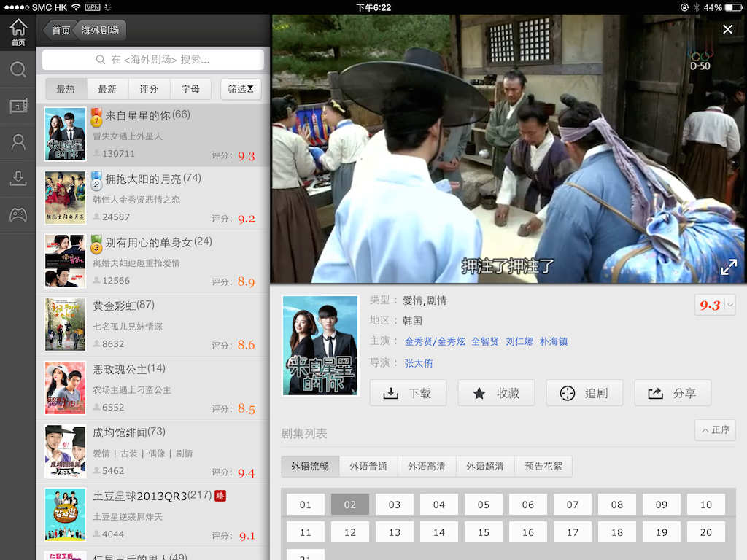Viewport: 747px width, 560px height.
Task: Click the 收藏 favorite button
Action: [496, 393]
